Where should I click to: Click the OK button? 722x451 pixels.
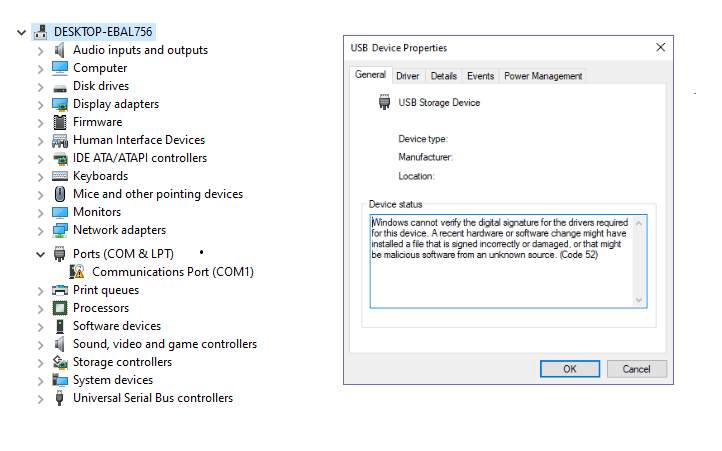[x=570, y=369]
